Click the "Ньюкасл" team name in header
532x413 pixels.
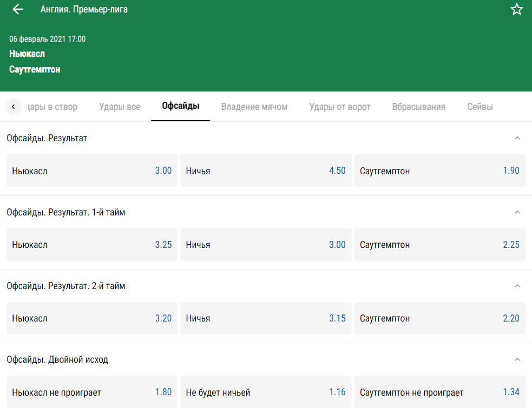(27, 54)
